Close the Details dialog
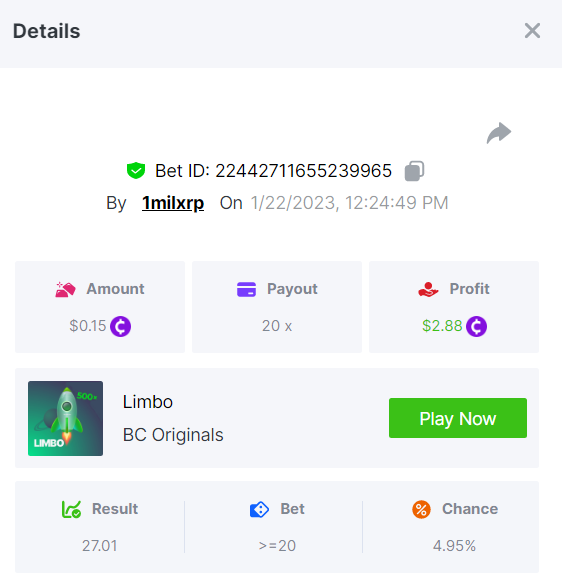The height and width of the screenshot is (582, 562). coord(532,30)
